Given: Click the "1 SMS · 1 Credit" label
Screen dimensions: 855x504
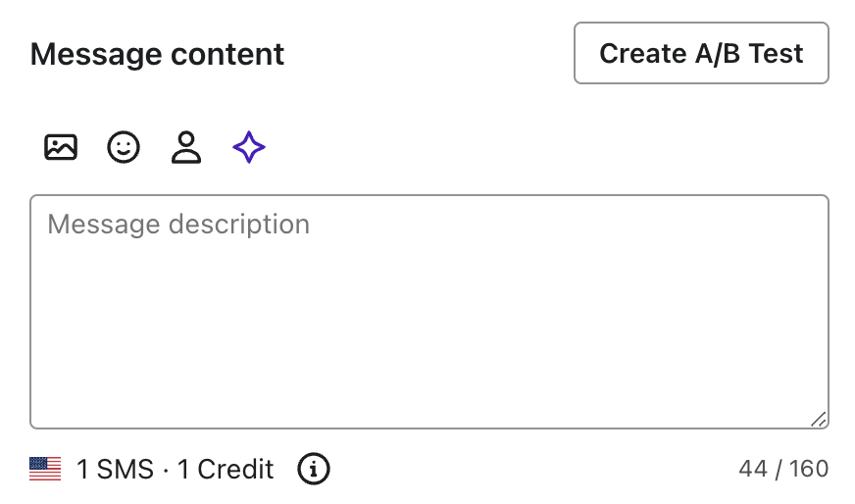Looking at the screenshot, I should click(x=176, y=470).
